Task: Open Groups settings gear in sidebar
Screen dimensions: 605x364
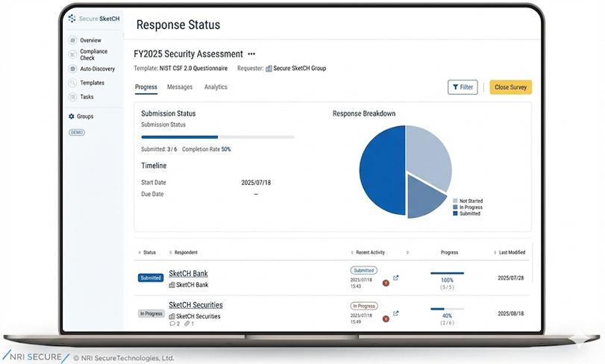Action: pyautogui.click(x=72, y=116)
